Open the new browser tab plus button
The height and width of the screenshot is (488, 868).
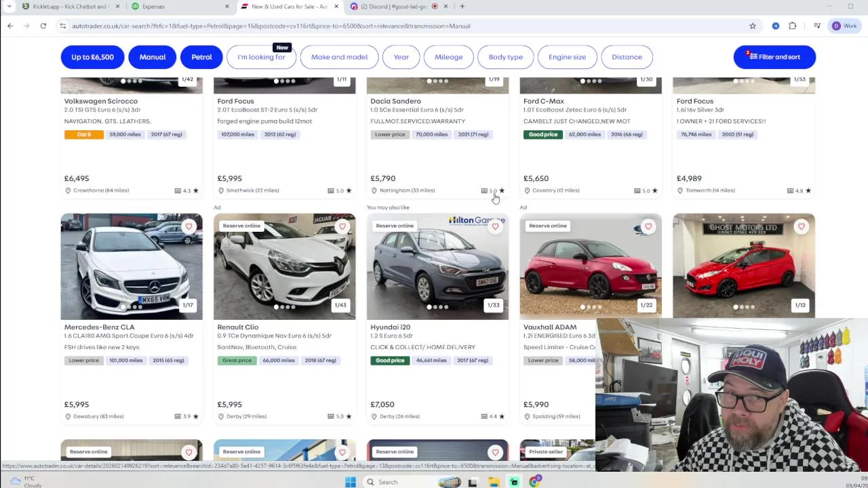click(x=462, y=7)
